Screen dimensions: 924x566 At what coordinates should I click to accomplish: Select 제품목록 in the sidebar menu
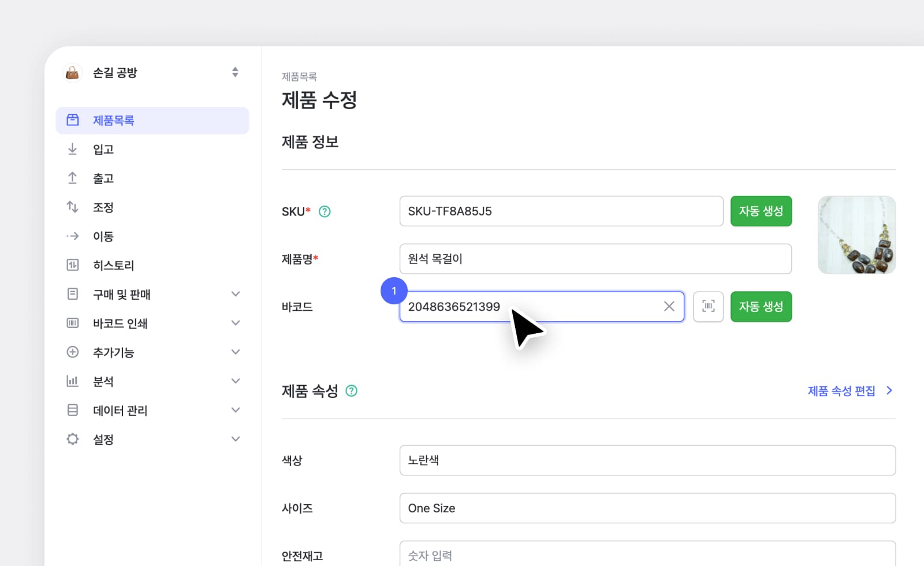click(152, 120)
